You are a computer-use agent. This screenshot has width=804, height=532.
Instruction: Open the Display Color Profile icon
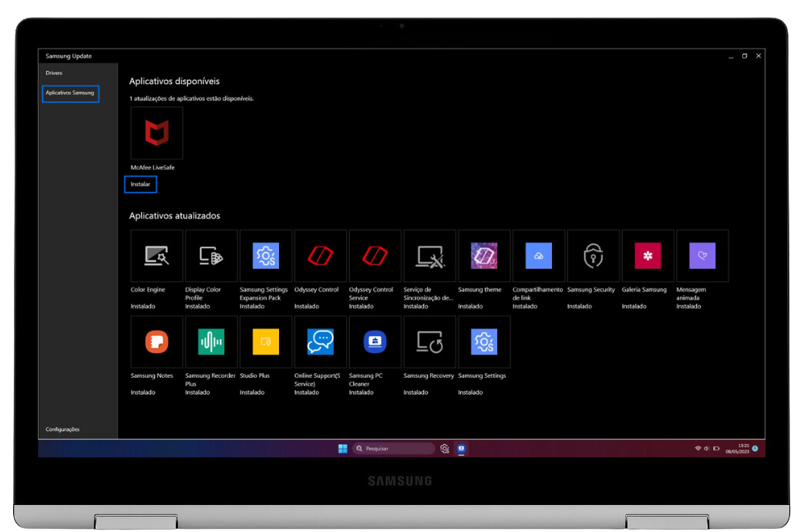(x=211, y=255)
